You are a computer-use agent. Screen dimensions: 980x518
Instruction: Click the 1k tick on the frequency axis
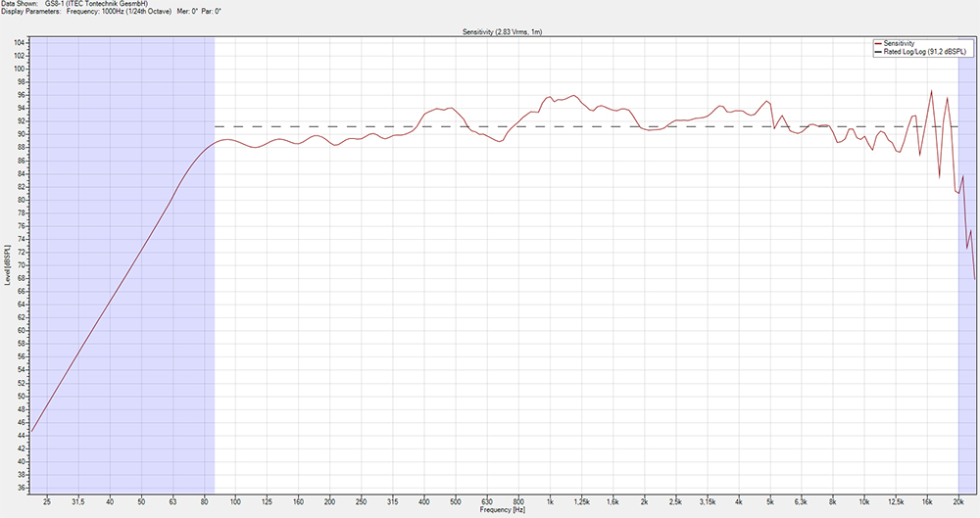[551, 500]
